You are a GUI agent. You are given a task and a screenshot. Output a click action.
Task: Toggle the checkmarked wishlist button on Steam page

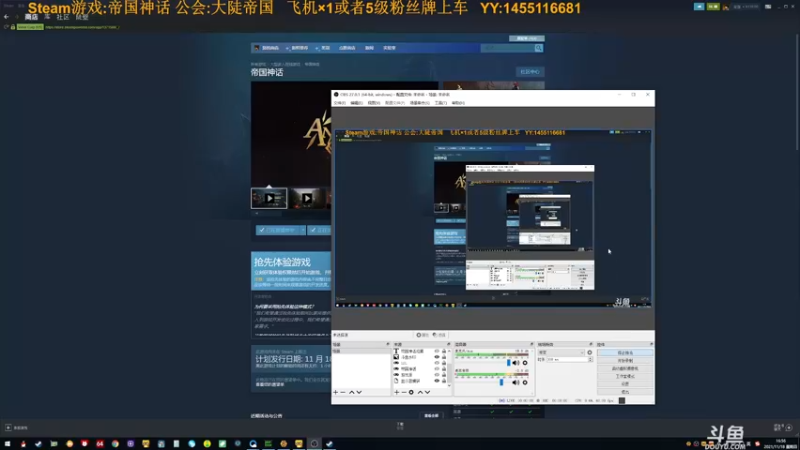click(278, 230)
